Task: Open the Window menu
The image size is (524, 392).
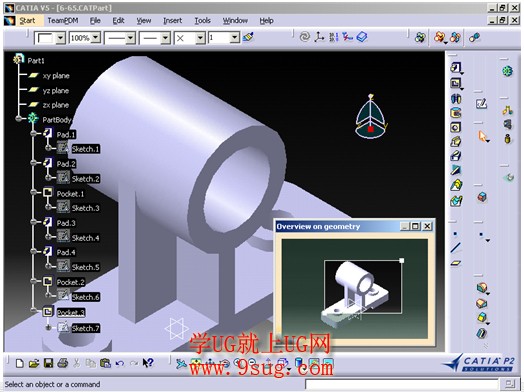Action: coord(235,21)
